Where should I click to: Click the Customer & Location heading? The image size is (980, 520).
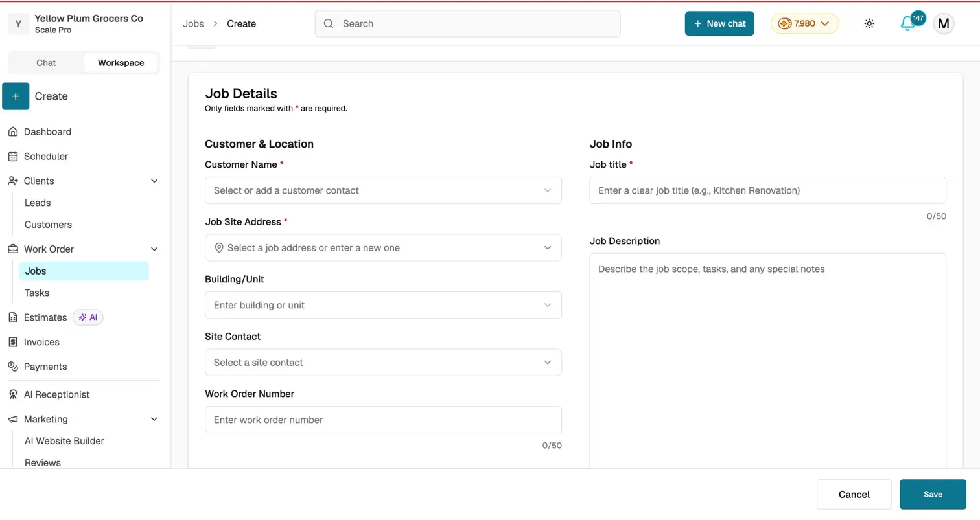point(259,144)
